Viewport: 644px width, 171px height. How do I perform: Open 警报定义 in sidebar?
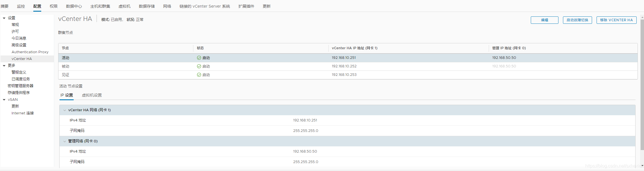click(x=19, y=72)
